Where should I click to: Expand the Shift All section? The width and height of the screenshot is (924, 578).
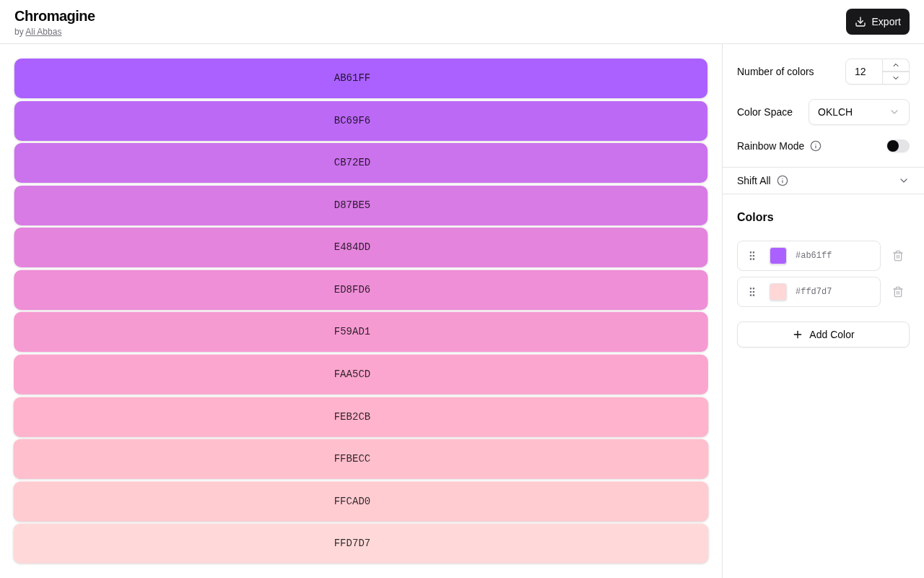(903, 181)
